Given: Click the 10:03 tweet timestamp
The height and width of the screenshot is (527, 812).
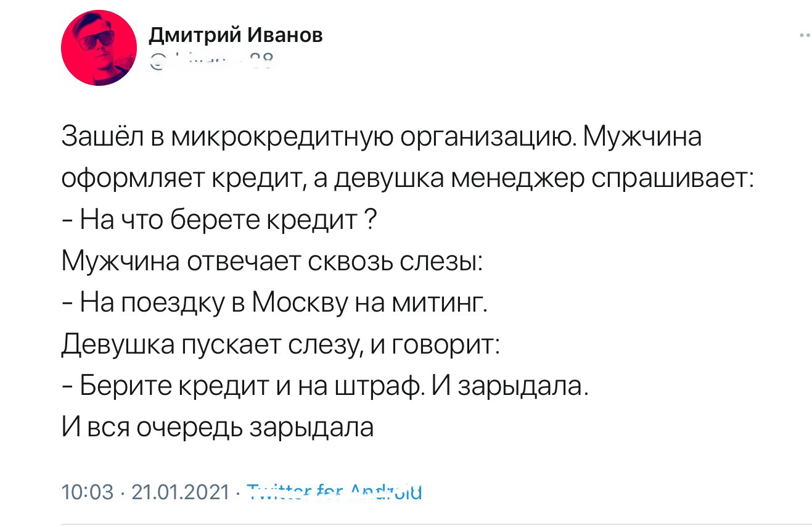Looking at the screenshot, I should coord(88,492).
